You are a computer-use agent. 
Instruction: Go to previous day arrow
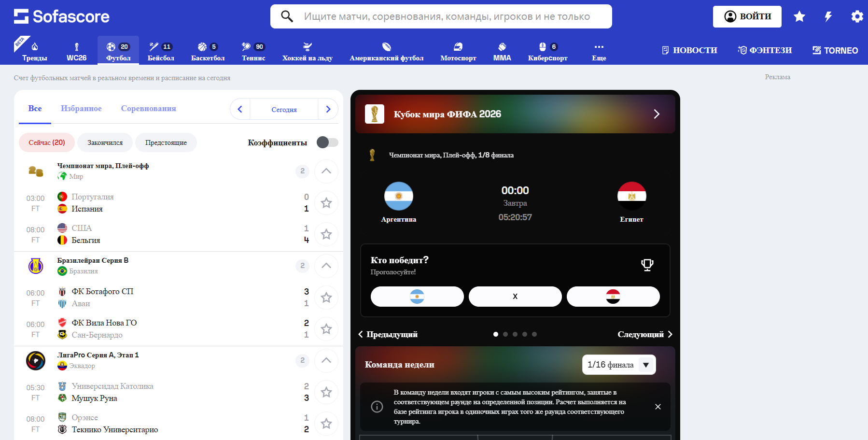240,109
